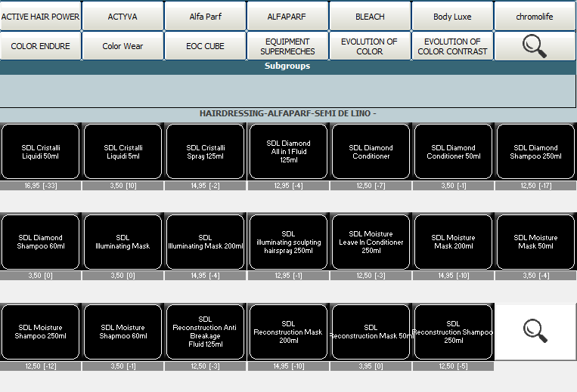Add SDL Diamond Shampoo 250ml
Viewport: 577px width, 392px height.
click(535, 151)
